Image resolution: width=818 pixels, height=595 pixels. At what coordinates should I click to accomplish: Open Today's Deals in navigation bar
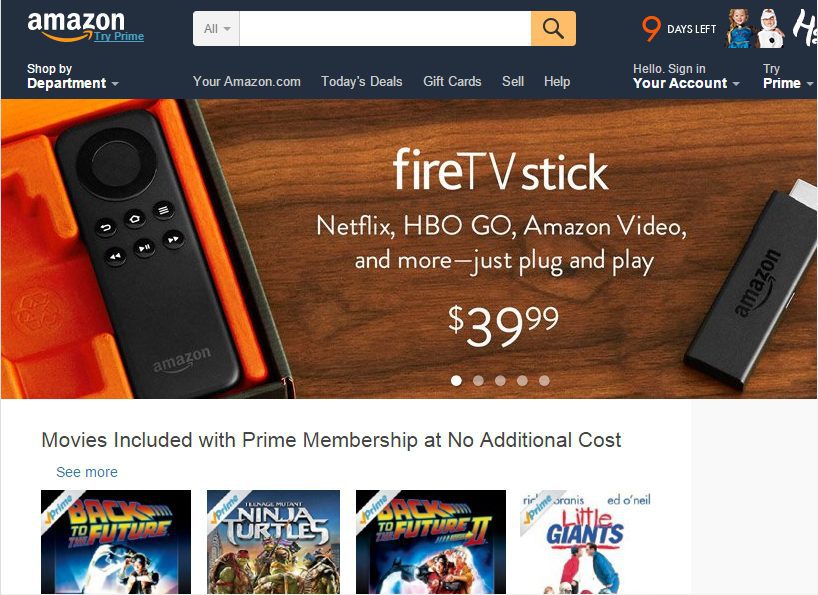coord(362,81)
